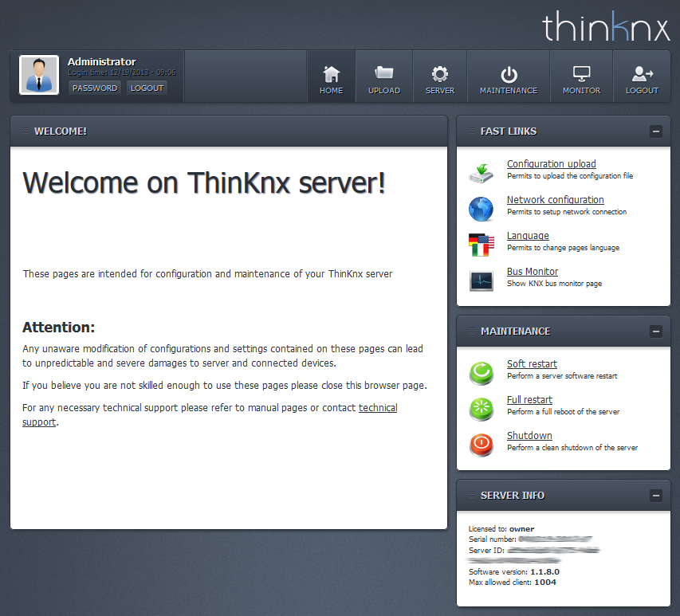The width and height of the screenshot is (680, 616).
Task: Open the Language link
Action: pos(528,236)
